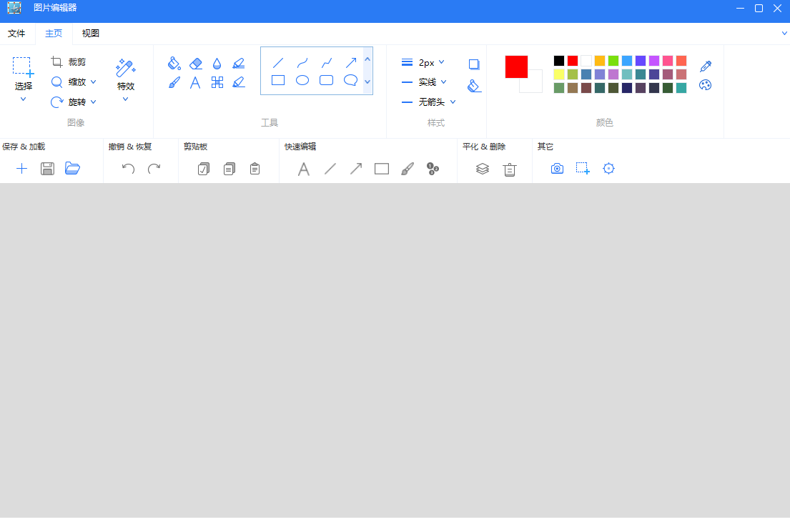The width and height of the screenshot is (790, 532).
Task: Click the trash delete icon
Action: pyautogui.click(x=509, y=169)
